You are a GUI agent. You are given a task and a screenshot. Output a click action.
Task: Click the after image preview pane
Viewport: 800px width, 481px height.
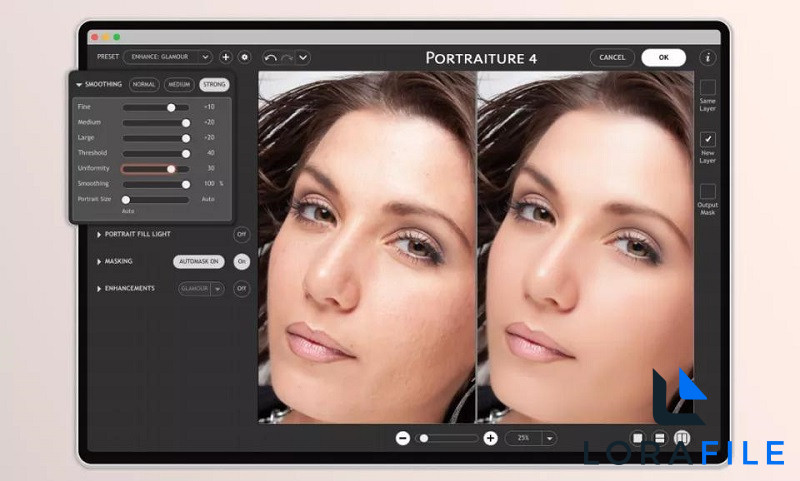[585, 247]
